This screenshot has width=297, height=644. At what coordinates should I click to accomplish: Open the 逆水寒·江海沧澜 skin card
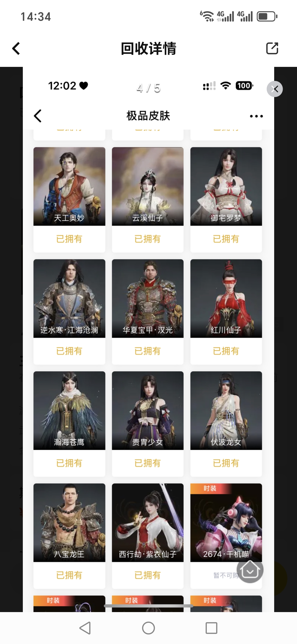69,312
